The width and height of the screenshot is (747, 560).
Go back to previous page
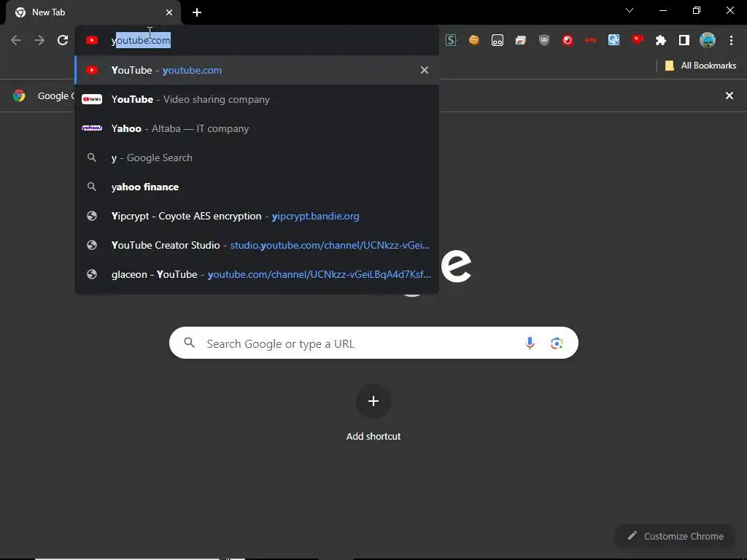pyautogui.click(x=16, y=41)
